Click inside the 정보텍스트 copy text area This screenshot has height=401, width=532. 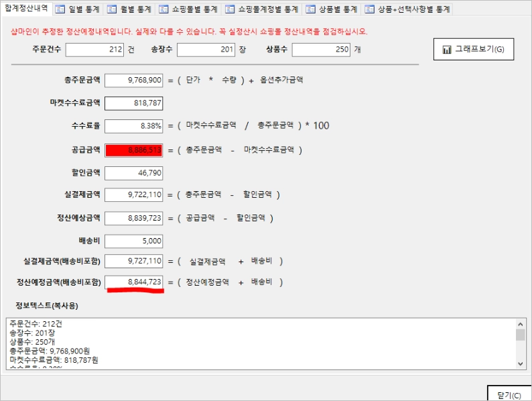(261, 343)
